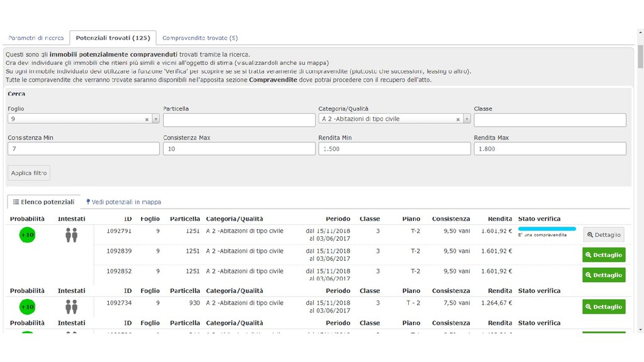Clear the Categoria/Qualità selection with x icon
This screenshot has height=362, width=644.
click(x=458, y=119)
